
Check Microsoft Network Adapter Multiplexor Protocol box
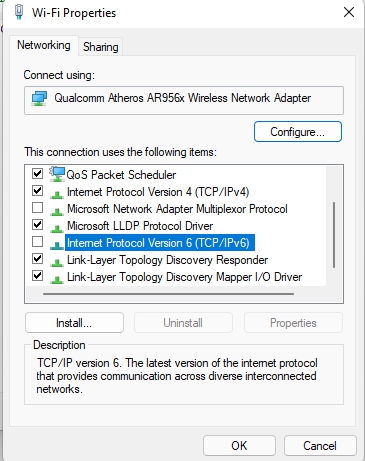(x=37, y=208)
